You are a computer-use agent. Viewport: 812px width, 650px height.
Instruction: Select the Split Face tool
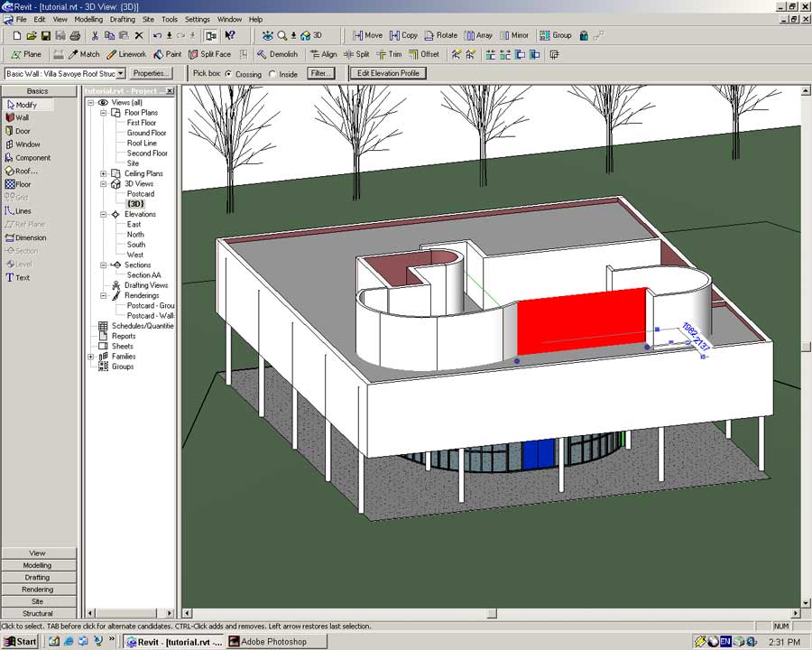209,54
